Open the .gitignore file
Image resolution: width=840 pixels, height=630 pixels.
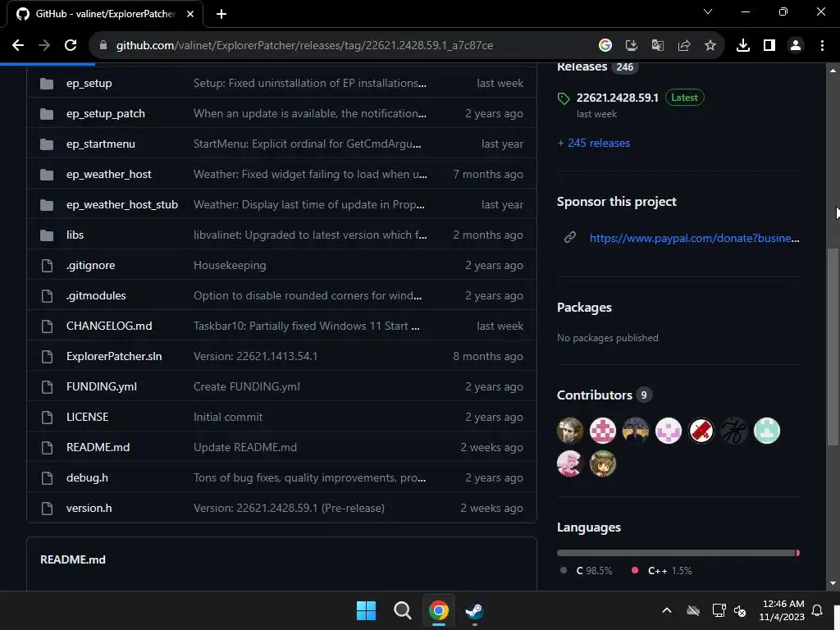(90, 265)
